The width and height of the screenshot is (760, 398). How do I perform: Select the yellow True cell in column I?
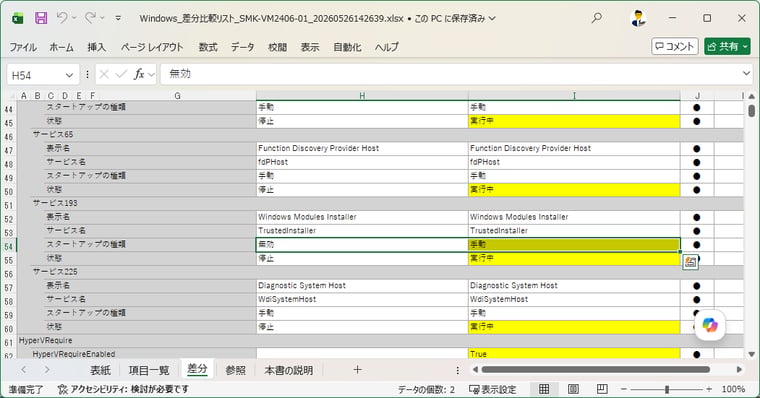click(574, 354)
